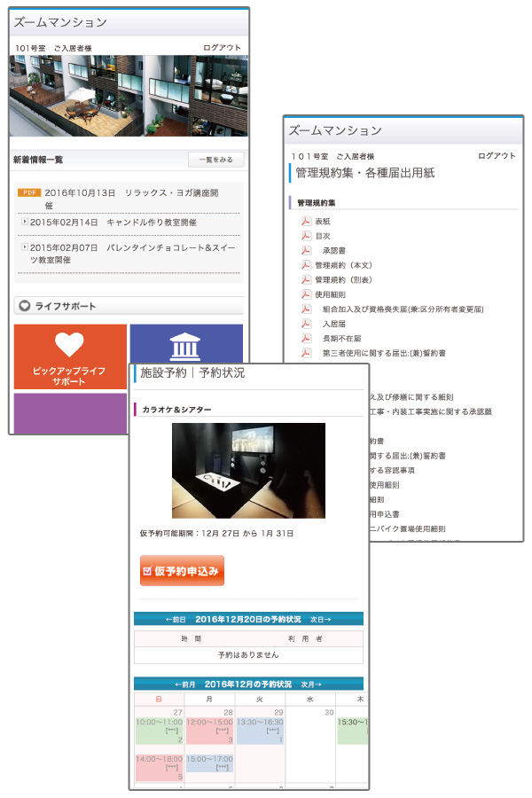Open the PDF icon for 長期不在届
Image resolution: width=532 pixels, height=798 pixels.
point(307,338)
